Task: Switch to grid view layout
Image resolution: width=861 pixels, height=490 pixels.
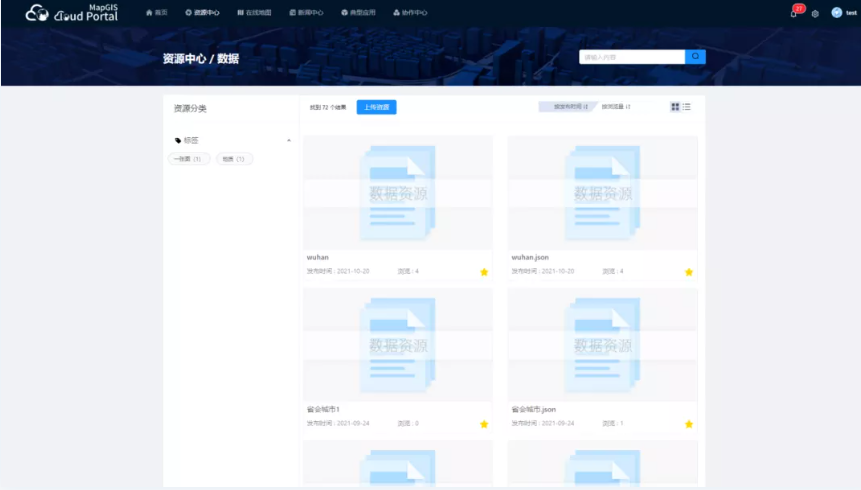Action: 675,107
